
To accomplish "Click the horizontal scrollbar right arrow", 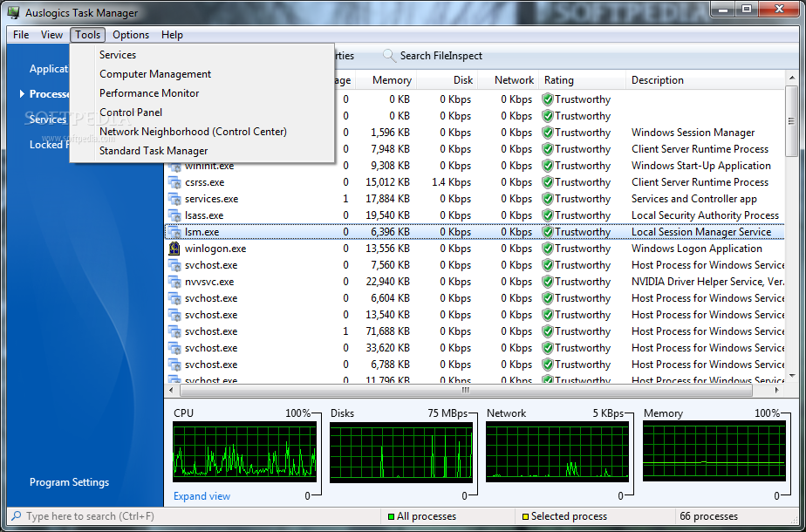I will click(776, 391).
